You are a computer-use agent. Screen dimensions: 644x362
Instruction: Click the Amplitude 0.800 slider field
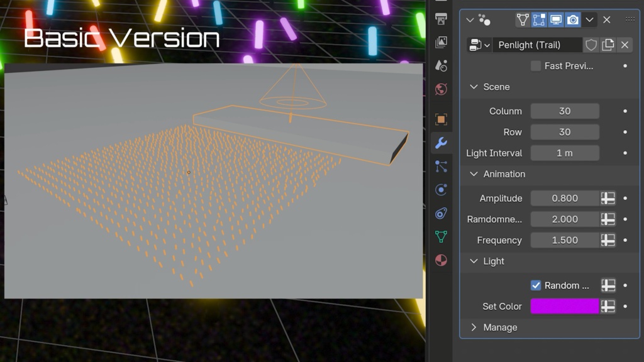click(565, 198)
